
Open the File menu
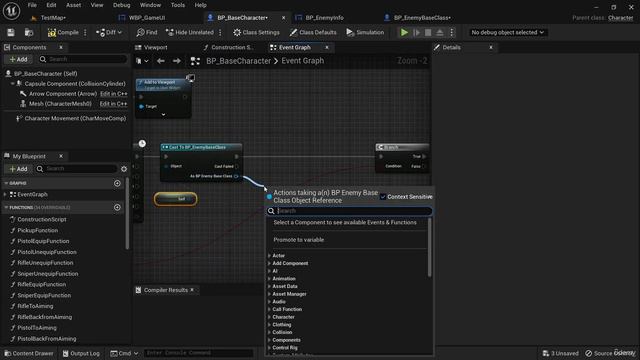[x=32, y=5]
